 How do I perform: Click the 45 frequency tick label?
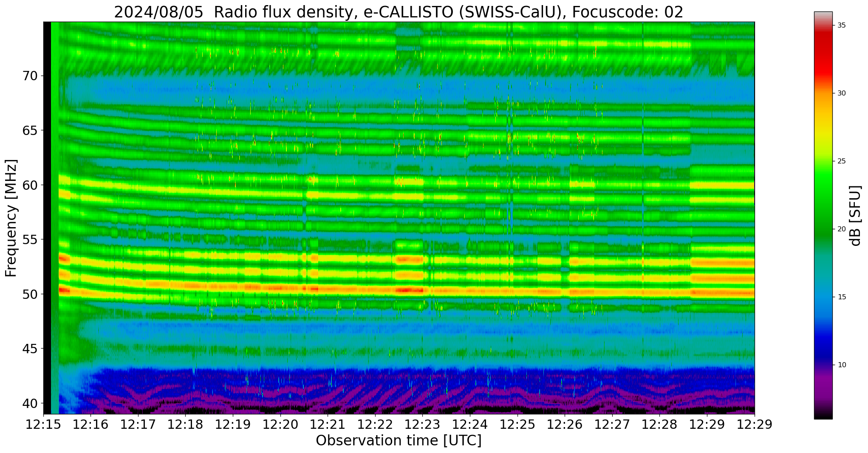[30, 349]
